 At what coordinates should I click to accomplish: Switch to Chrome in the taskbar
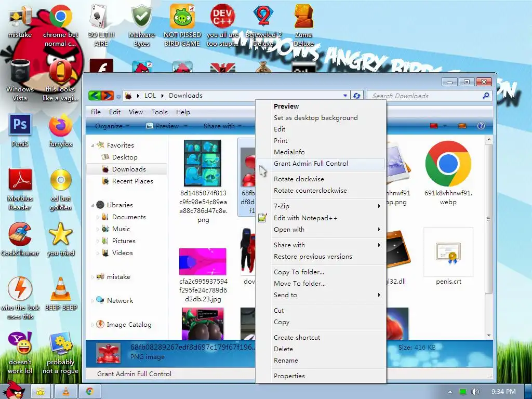point(90,392)
